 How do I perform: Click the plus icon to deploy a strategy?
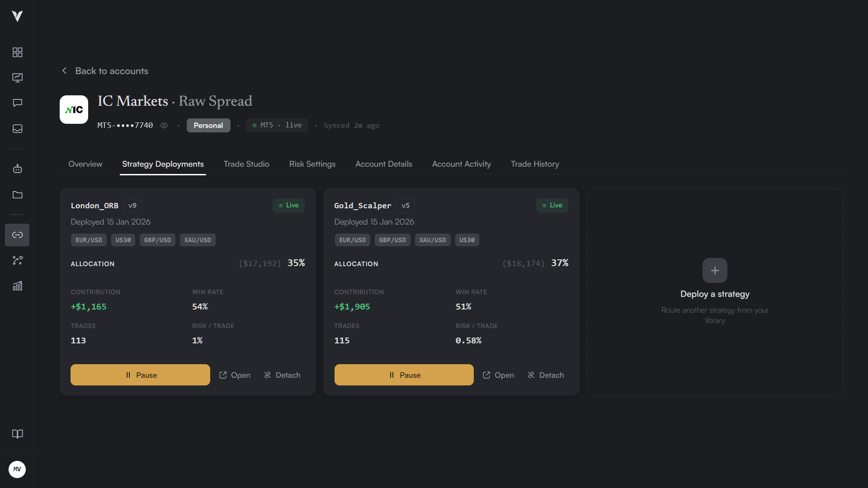[x=715, y=270]
